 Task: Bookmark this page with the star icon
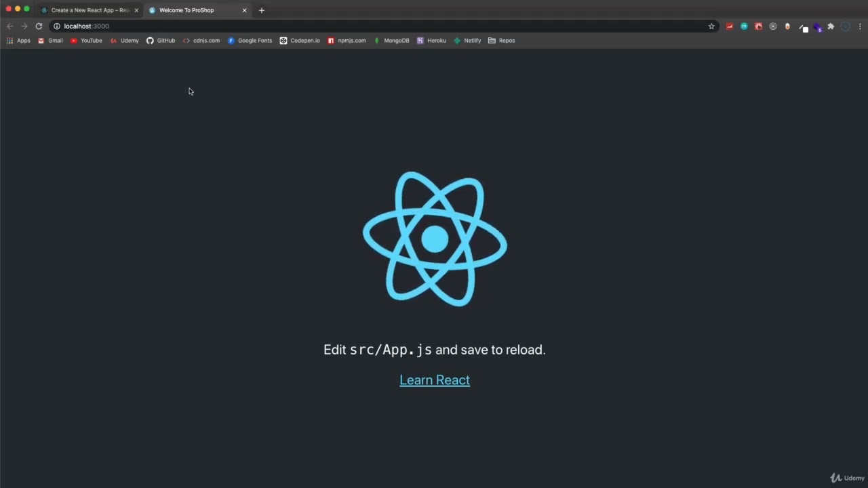711,26
